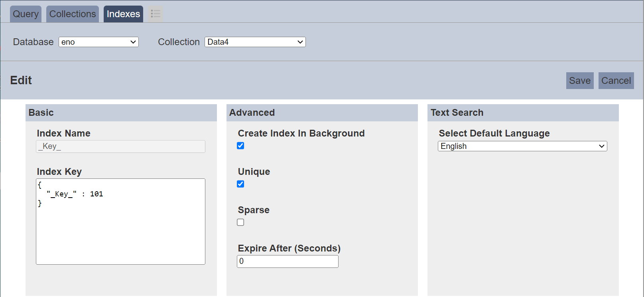Click the Index Name field
The image size is (644, 297).
pyautogui.click(x=120, y=147)
